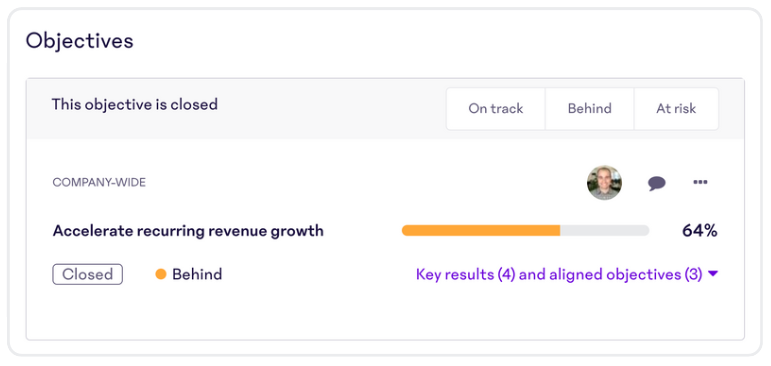The height and width of the screenshot is (366, 771).
Task: Open Key results (4) and aligned objectives link
Action: point(559,274)
